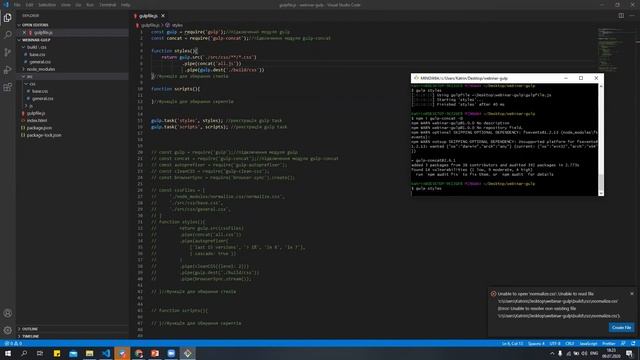Image resolution: width=640 pixels, height=360 pixels.
Task: Click the styles breadcrumb above the editor
Action: pyautogui.click(x=174, y=25)
